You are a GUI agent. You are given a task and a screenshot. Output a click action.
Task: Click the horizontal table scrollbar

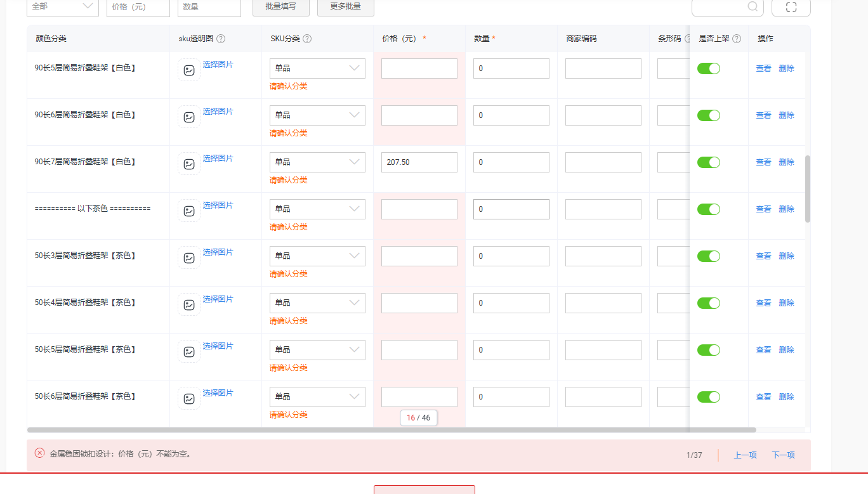(391, 430)
